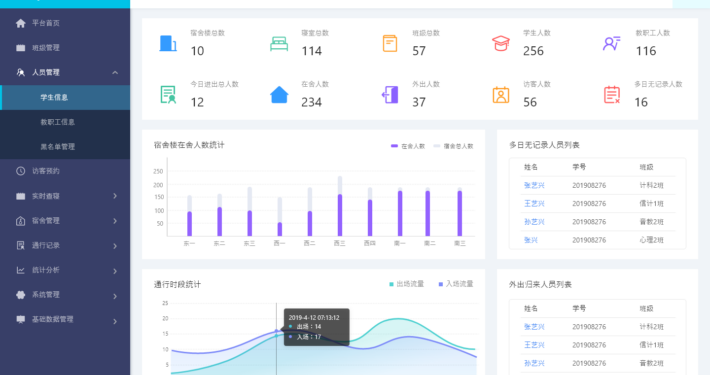Click the clock icon for 访客预约
Viewport: 710px width, 375px height.
click(20, 171)
